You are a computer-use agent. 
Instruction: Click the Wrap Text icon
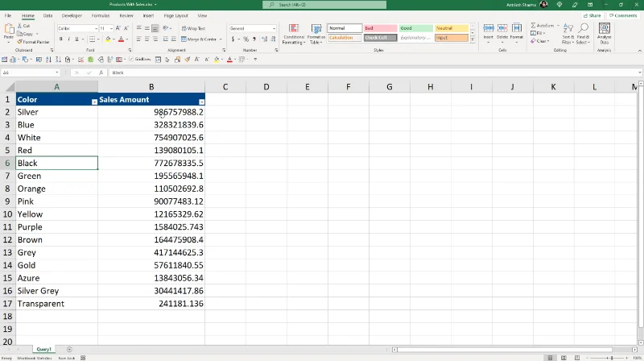[x=184, y=28]
